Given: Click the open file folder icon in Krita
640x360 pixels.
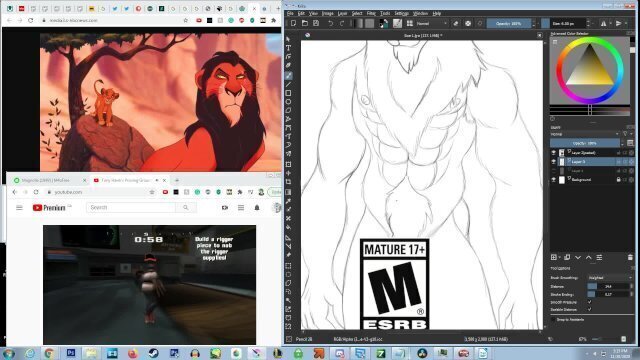Looking at the screenshot, I should pos(304,24).
